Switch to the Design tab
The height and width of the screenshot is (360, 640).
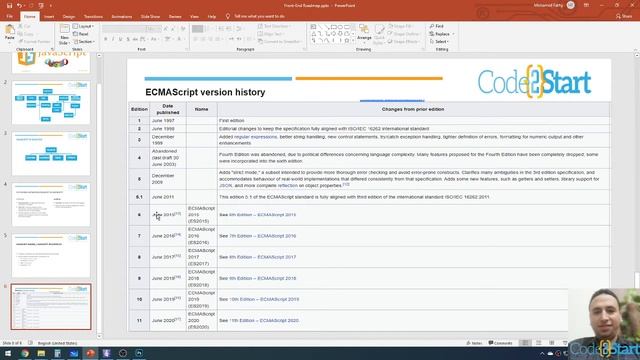point(69,17)
